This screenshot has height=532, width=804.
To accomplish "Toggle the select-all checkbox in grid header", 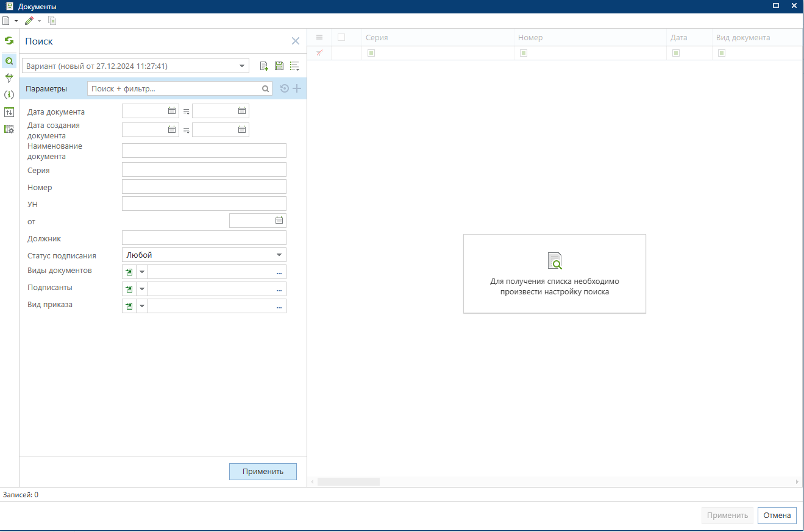I will tap(341, 37).
